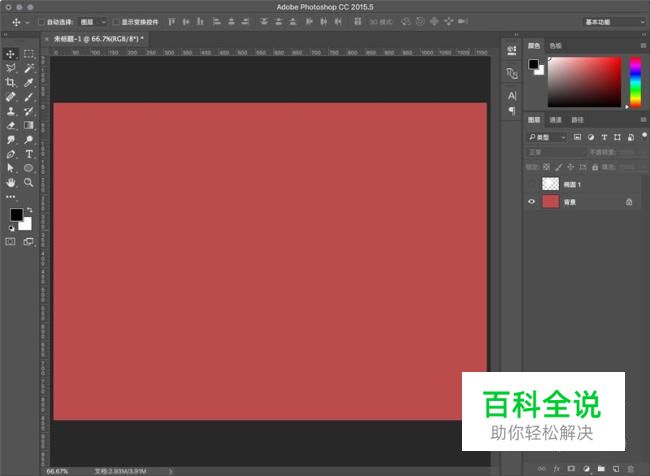Enable the 显示变换控件 checkbox
The image size is (650, 476).
point(115,21)
